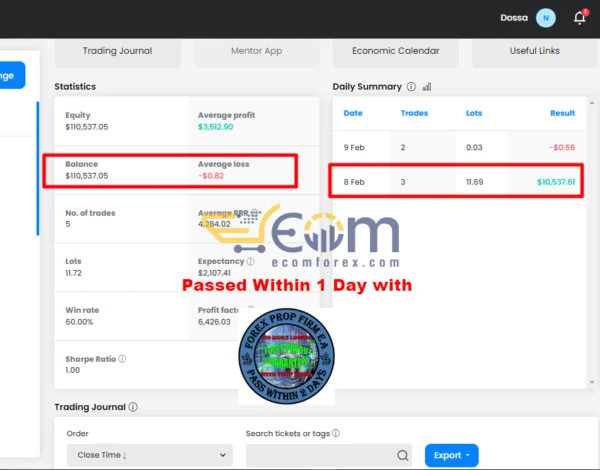This screenshot has height=470, width=600.
Task: Open the notification bell
Action: (580, 18)
